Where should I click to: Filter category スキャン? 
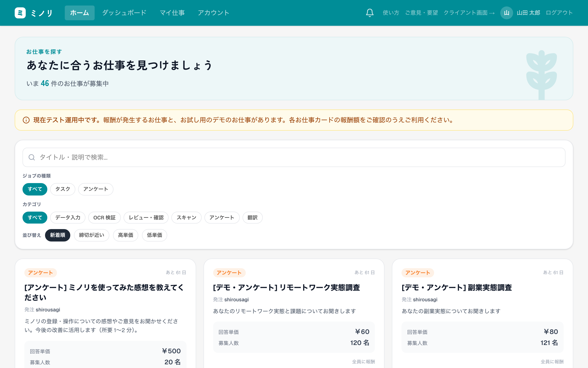point(186,218)
